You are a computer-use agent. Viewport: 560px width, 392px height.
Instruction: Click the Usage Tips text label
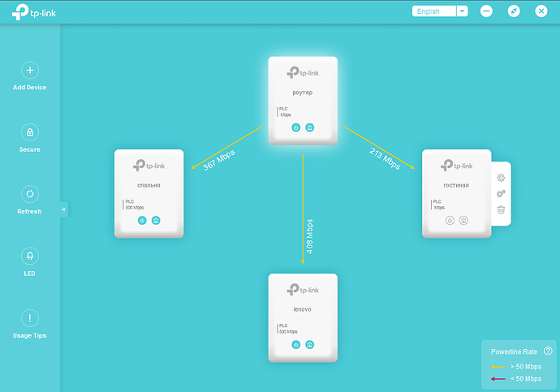[30, 335]
